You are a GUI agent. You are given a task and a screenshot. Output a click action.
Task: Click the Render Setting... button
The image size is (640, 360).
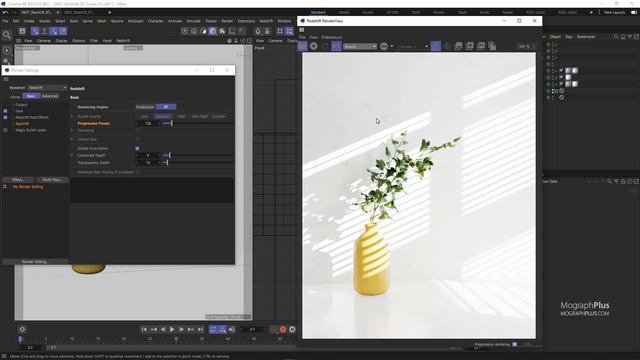tap(35, 262)
